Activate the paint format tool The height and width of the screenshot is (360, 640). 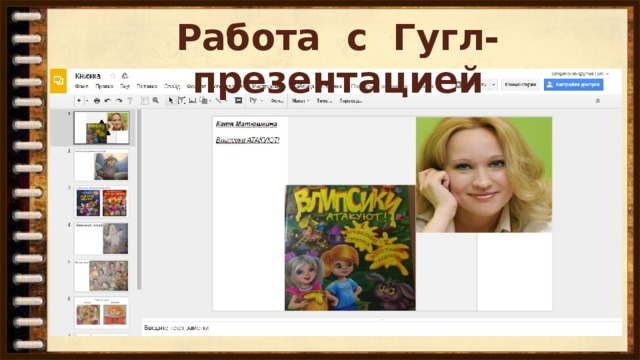pyautogui.click(x=130, y=100)
